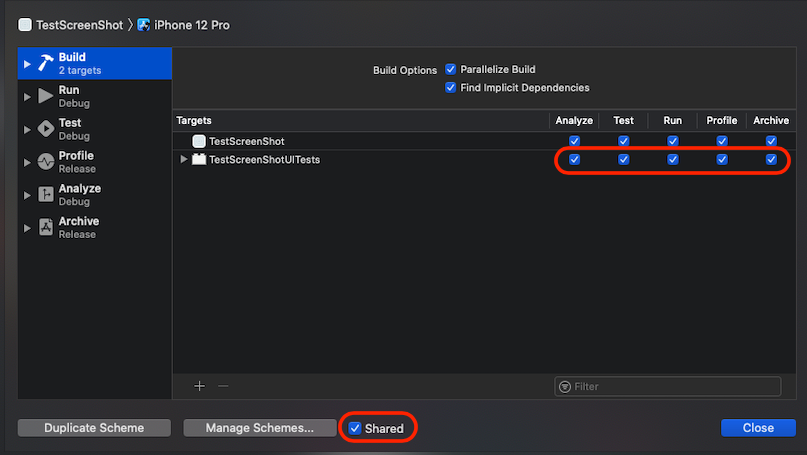Select the Run Debug action
This screenshot has width=807, height=455.
coord(95,96)
